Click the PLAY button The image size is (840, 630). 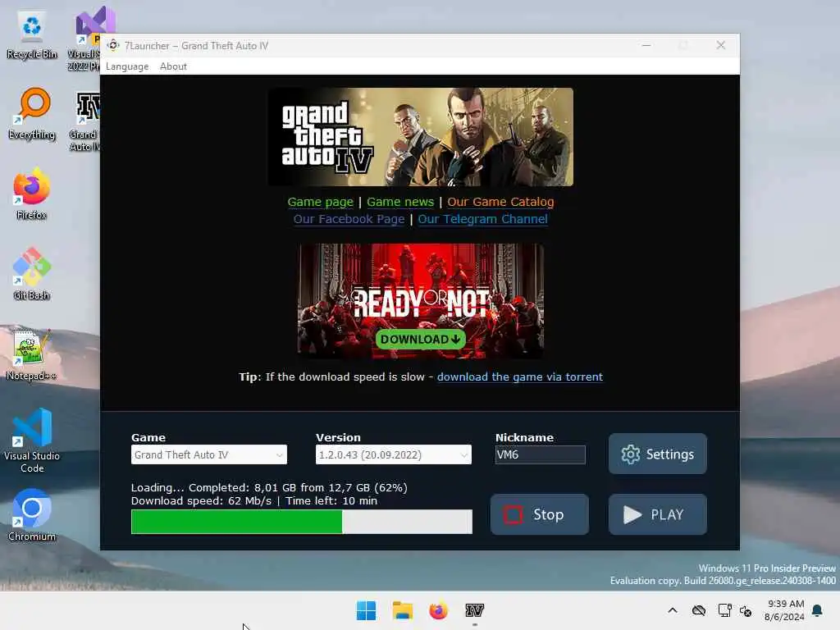pos(657,514)
